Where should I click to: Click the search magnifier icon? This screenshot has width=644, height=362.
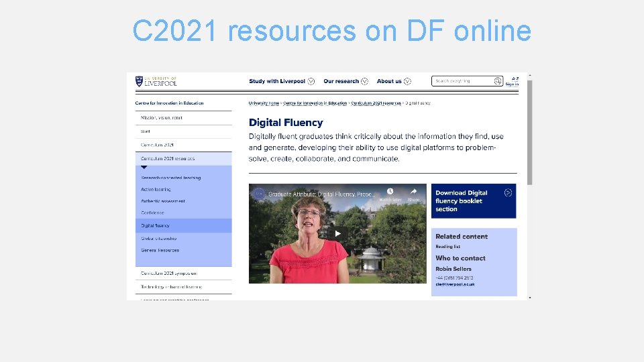pos(497,81)
